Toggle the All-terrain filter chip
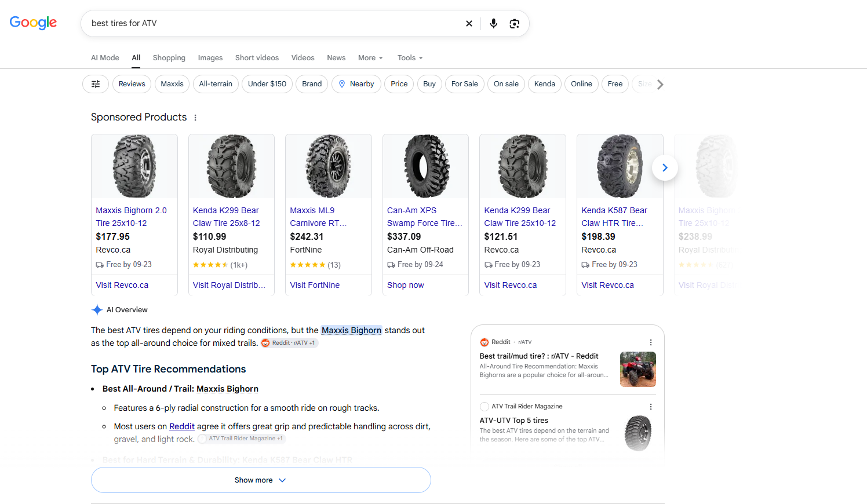Viewport: 867px width, 504px height. [216, 84]
